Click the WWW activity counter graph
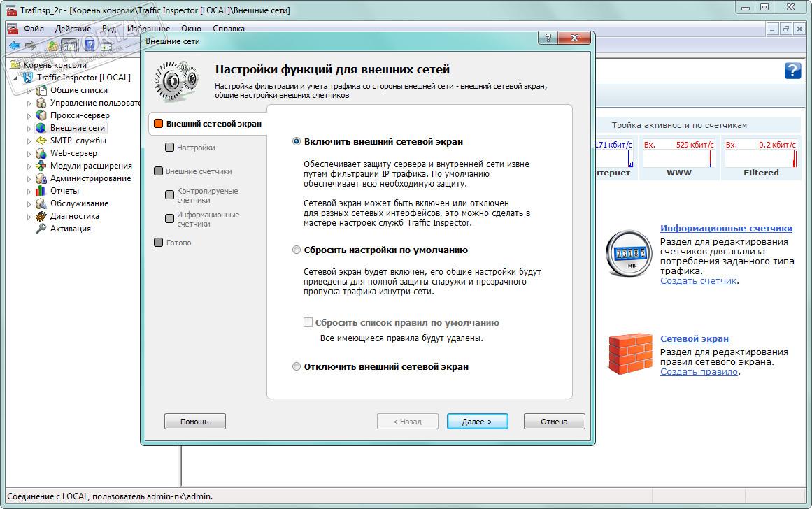The image size is (812, 509). (679, 159)
